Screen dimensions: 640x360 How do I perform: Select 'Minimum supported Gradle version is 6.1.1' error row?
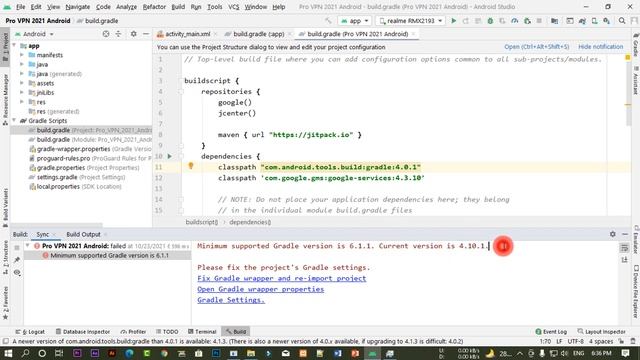[x=107, y=256]
